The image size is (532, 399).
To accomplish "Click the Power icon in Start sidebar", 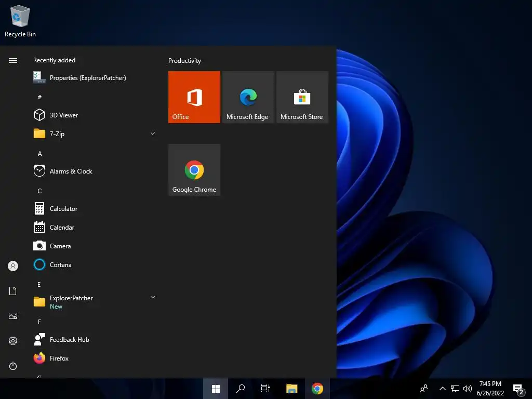I will (13, 366).
